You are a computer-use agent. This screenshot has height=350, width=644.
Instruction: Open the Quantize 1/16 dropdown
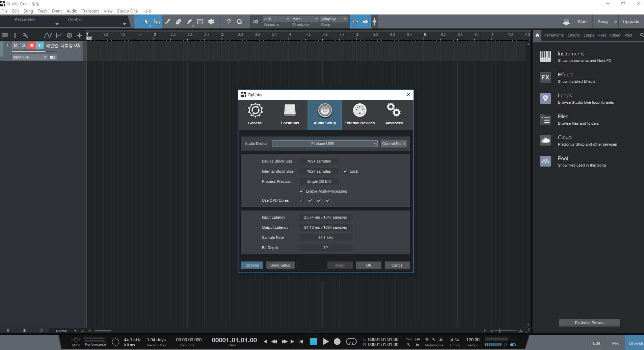(x=276, y=19)
